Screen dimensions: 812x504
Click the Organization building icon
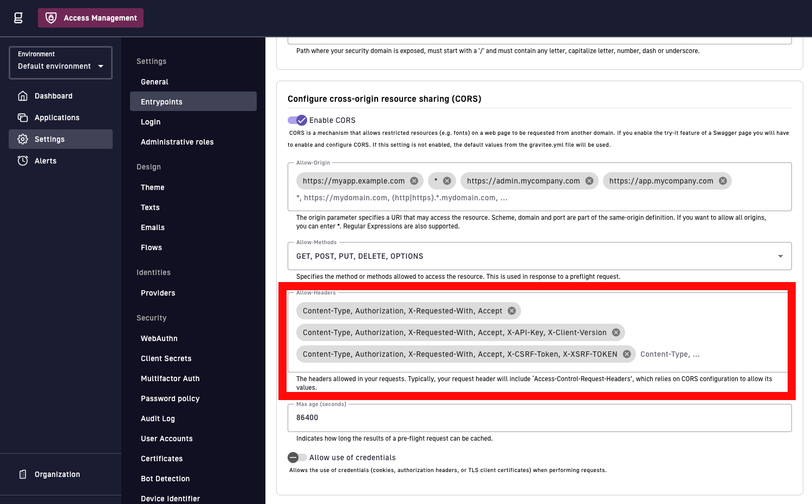coord(23,474)
